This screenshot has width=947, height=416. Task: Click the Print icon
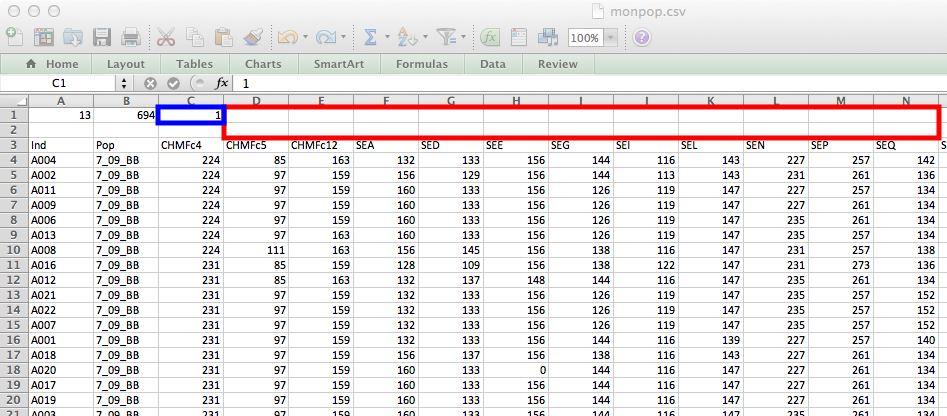tap(130, 37)
